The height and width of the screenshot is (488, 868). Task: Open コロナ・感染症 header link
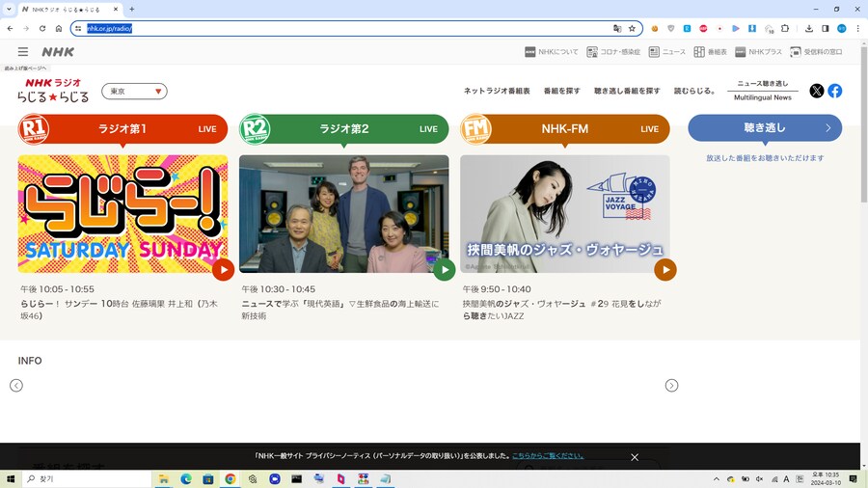(x=613, y=51)
